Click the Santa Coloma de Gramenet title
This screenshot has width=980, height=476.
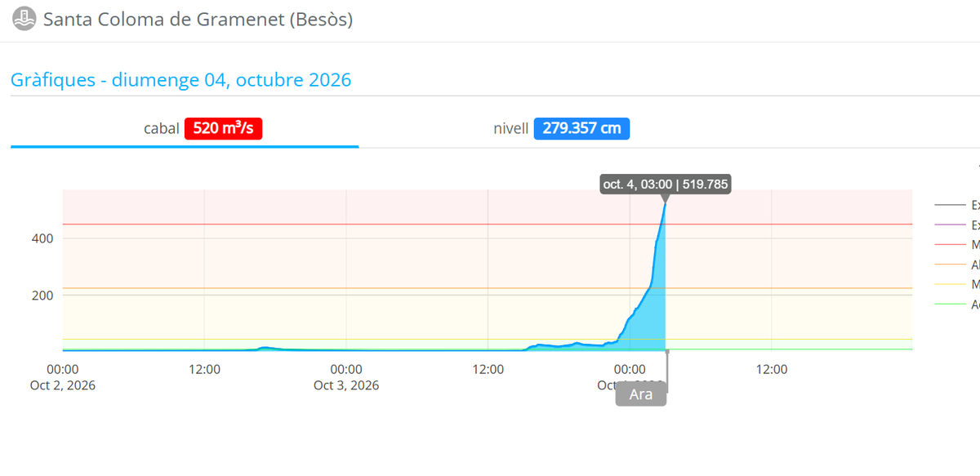coord(198,19)
